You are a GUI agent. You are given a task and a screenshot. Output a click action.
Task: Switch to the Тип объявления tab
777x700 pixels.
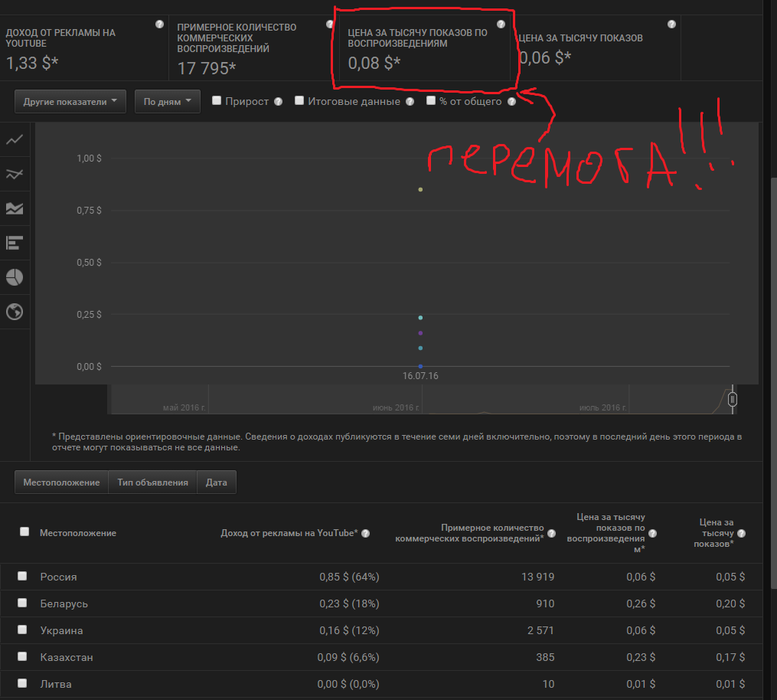click(152, 482)
